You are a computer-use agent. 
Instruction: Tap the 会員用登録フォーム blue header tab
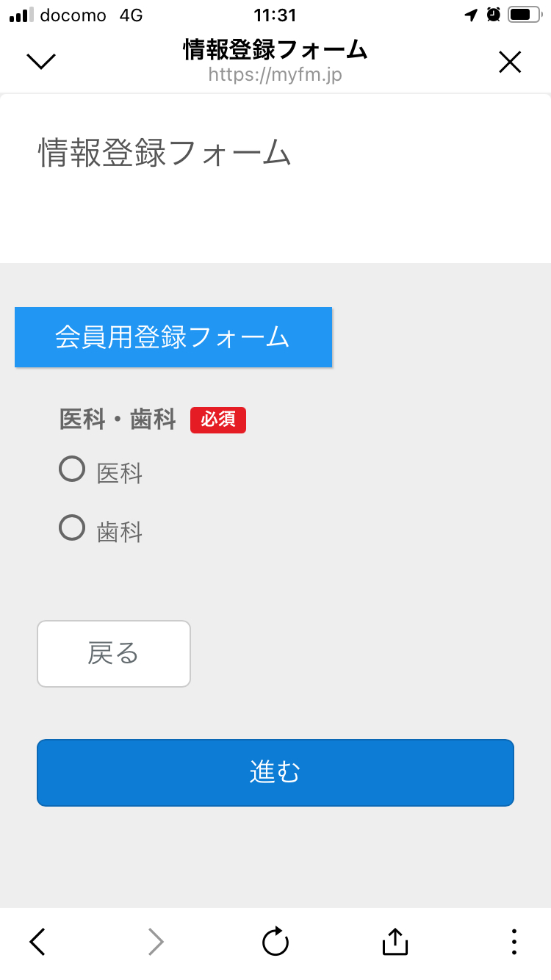[173, 337]
